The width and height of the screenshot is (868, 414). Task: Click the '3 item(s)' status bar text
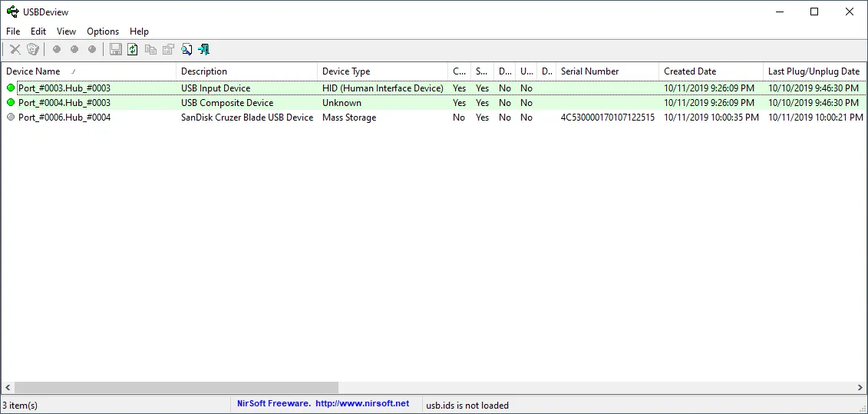pyautogui.click(x=20, y=405)
